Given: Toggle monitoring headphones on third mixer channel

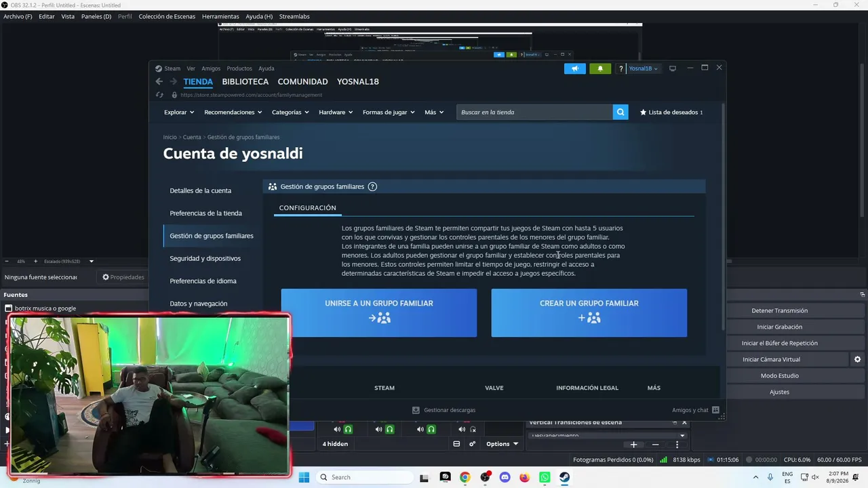Looking at the screenshot, I should pyautogui.click(x=431, y=429).
